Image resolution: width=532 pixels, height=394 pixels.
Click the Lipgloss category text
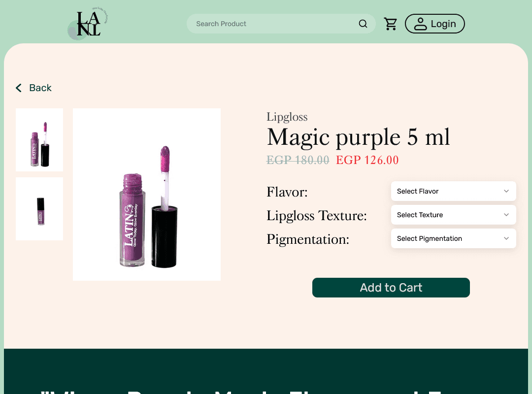[287, 117]
